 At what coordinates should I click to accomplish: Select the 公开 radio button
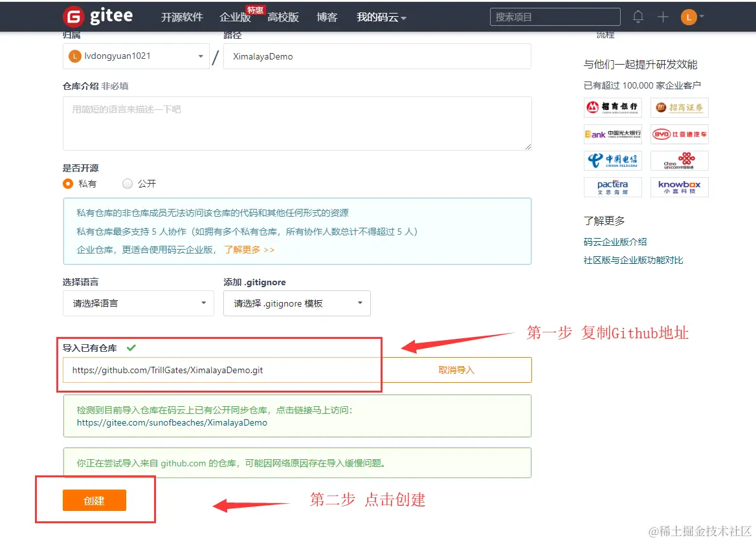pyautogui.click(x=128, y=184)
